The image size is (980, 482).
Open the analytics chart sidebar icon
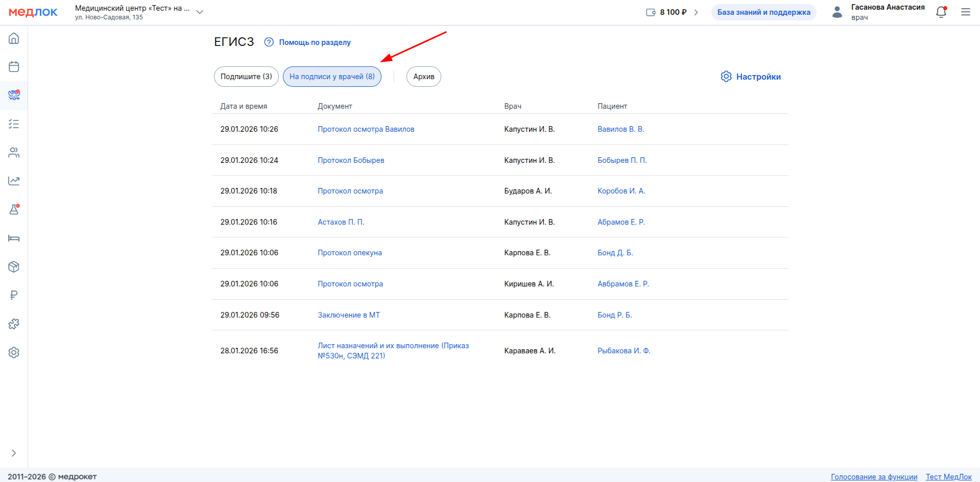[x=14, y=181]
